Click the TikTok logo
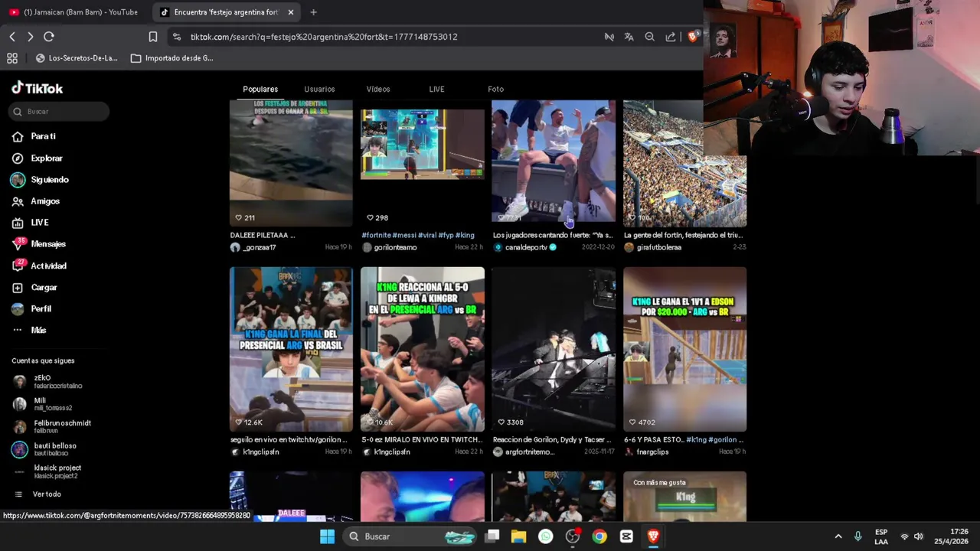The image size is (980, 551). pyautogui.click(x=37, y=88)
